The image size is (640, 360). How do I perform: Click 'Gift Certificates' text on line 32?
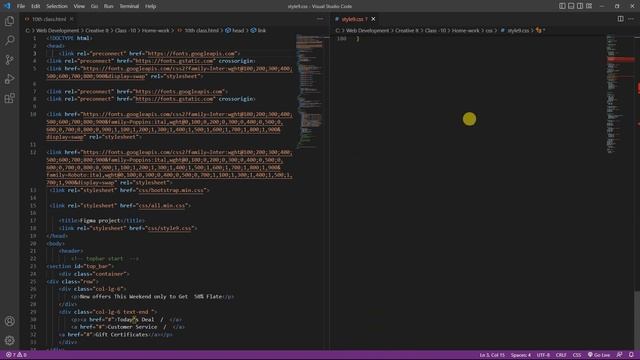click(x=121, y=335)
